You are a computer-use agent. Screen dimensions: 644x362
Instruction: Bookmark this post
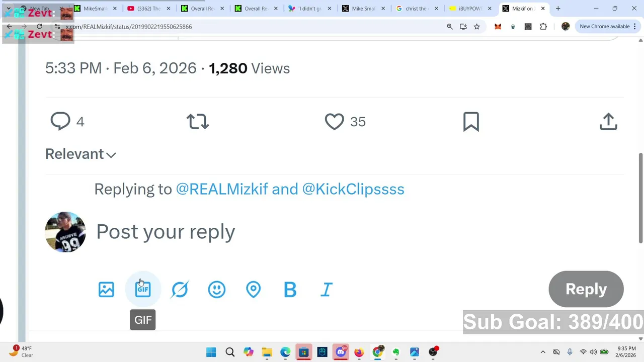pos(471,122)
